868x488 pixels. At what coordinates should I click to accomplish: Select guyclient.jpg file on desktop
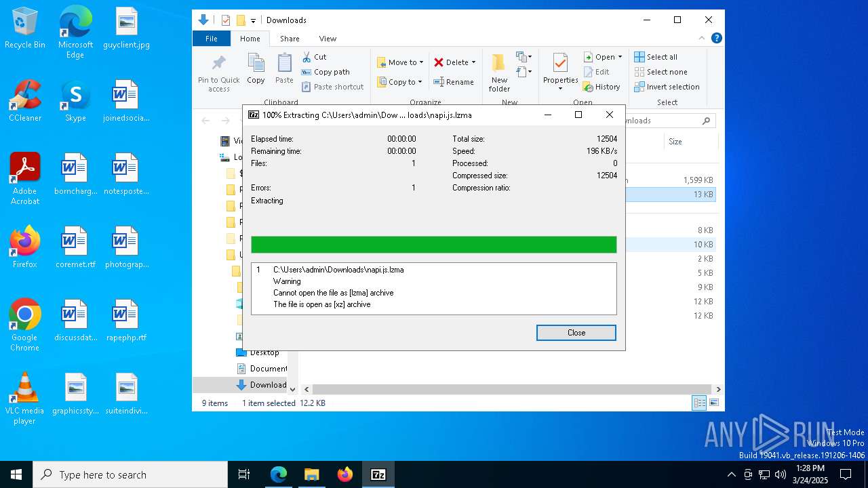pos(126,28)
